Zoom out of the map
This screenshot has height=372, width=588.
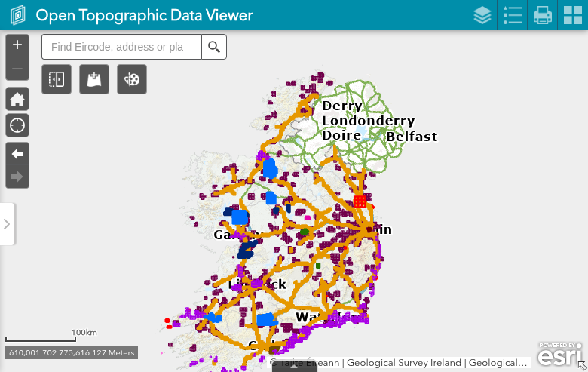(x=17, y=69)
